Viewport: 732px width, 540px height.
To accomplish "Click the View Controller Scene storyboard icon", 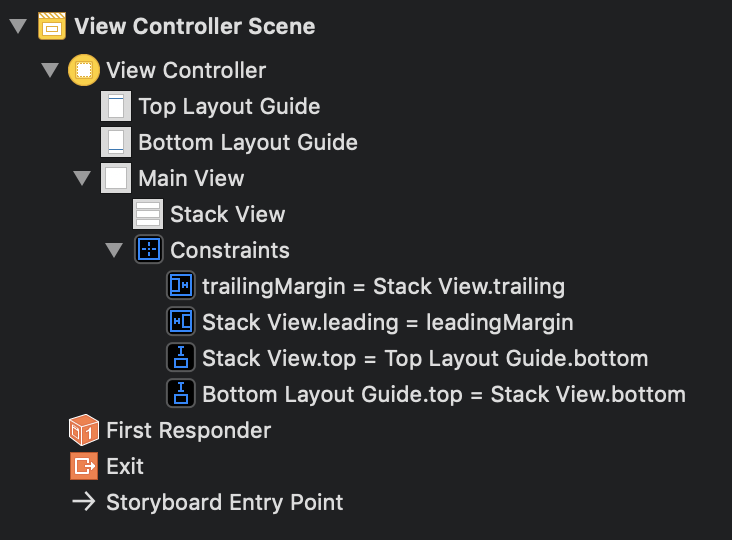I will [52, 26].
